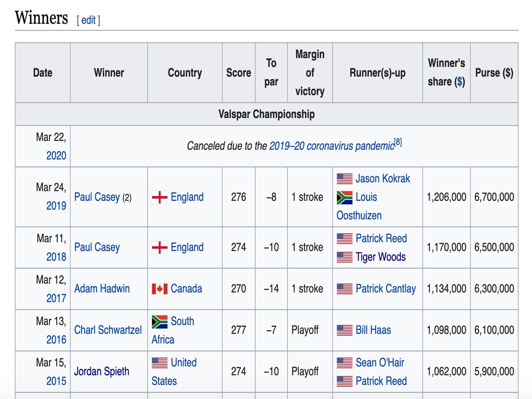Click the US flag beside Tiger Woods

pos(344,257)
